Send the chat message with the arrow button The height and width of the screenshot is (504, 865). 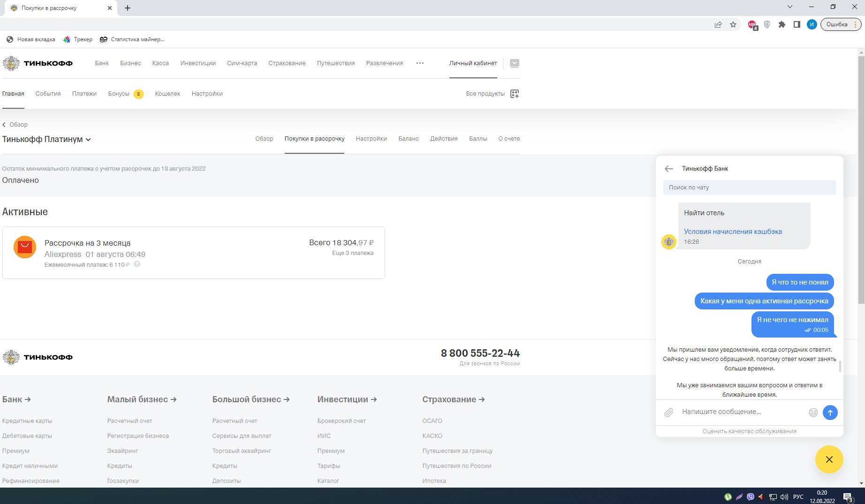tap(830, 413)
